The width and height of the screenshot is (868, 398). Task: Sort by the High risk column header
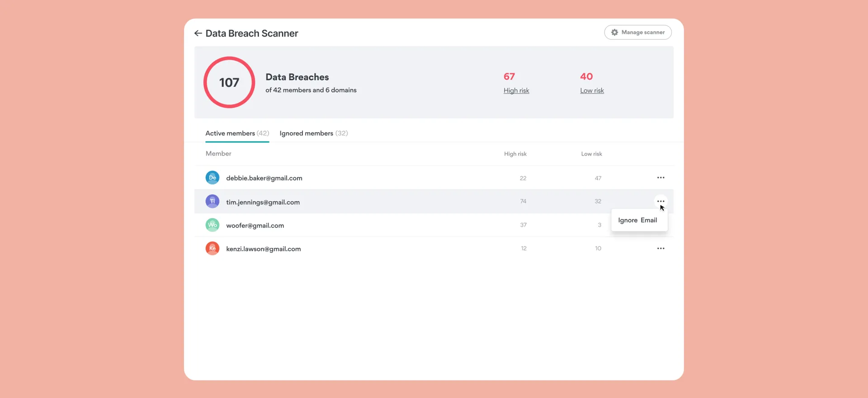click(x=515, y=154)
